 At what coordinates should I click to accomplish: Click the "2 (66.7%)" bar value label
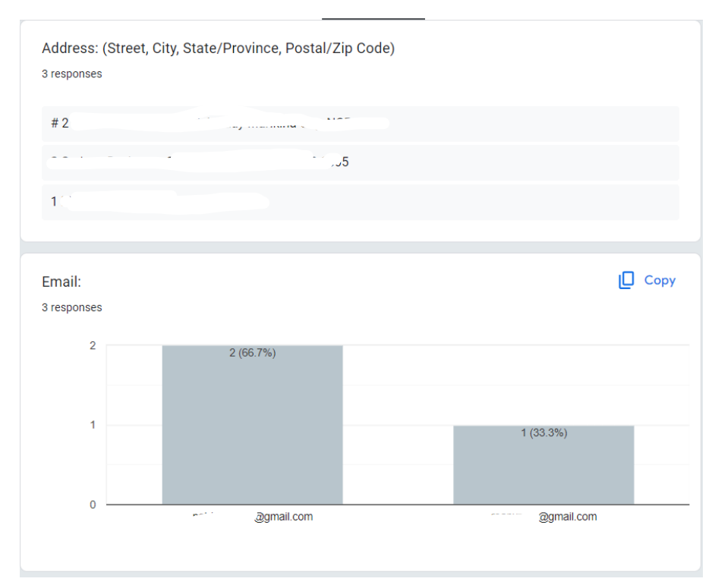pos(252,354)
